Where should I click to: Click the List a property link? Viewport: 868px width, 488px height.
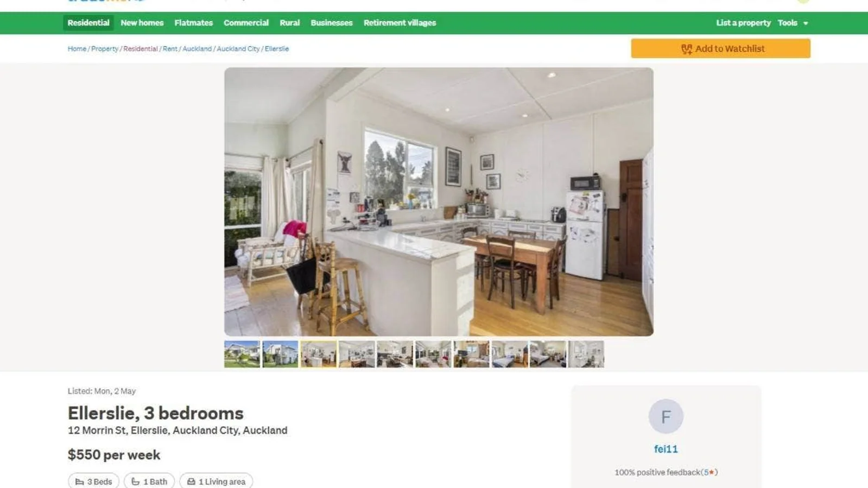(x=743, y=23)
